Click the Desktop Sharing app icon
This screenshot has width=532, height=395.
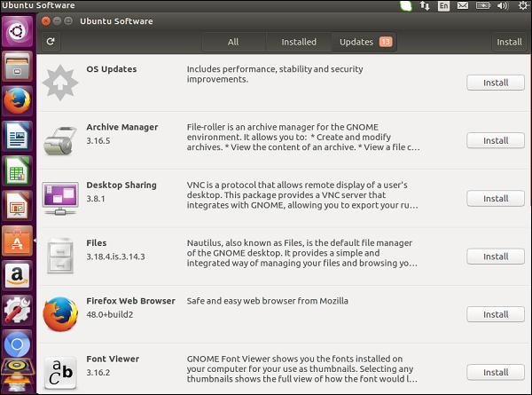pyautogui.click(x=60, y=198)
